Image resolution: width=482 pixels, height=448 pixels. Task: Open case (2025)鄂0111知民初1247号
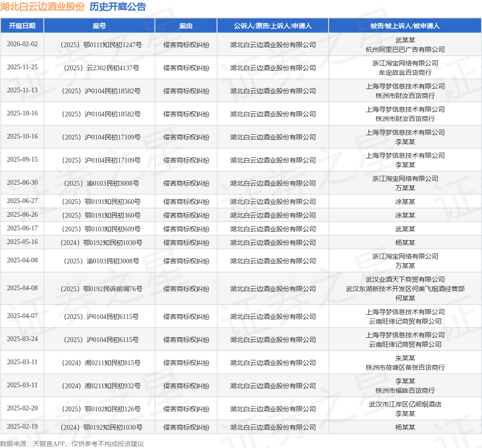pyautogui.click(x=101, y=45)
